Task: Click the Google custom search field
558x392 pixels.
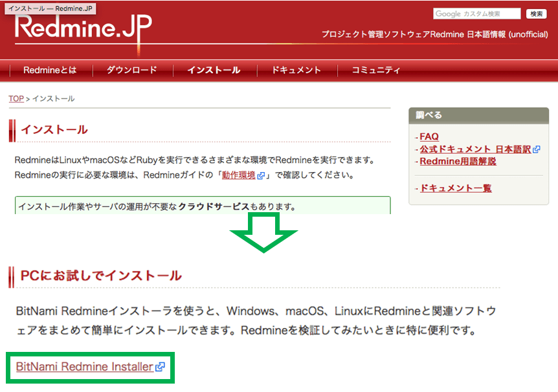Action: coord(477,14)
